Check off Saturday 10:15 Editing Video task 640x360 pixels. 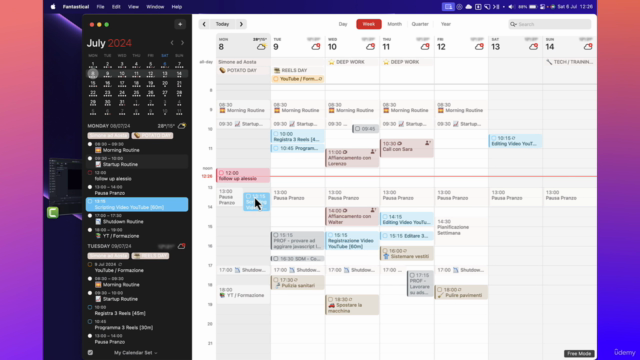click(x=494, y=138)
